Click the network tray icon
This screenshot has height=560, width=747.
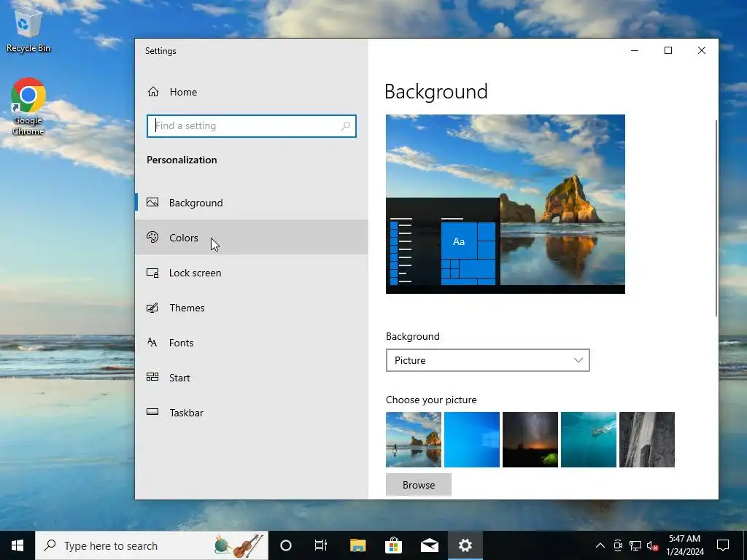[635, 545]
